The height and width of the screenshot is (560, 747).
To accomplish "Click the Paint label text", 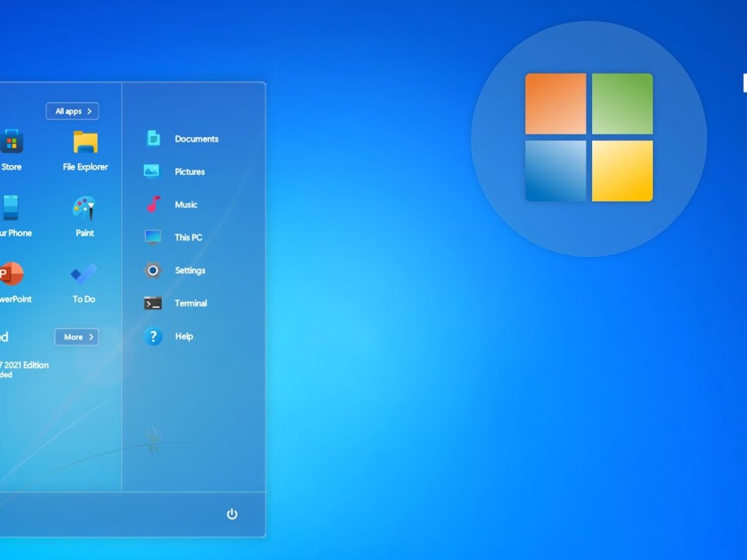I will coord(85,233).
